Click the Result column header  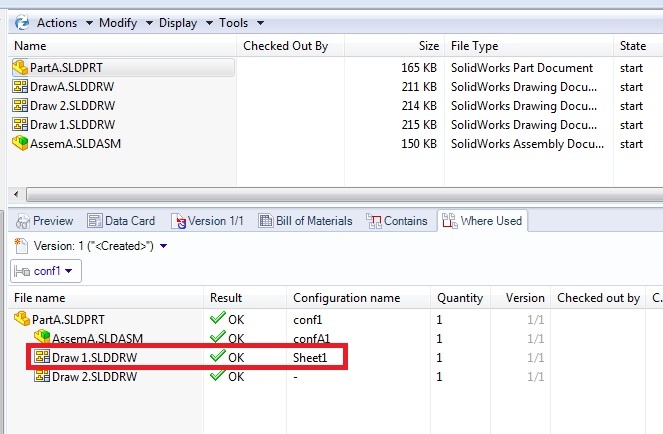click(x=245, y=298)
